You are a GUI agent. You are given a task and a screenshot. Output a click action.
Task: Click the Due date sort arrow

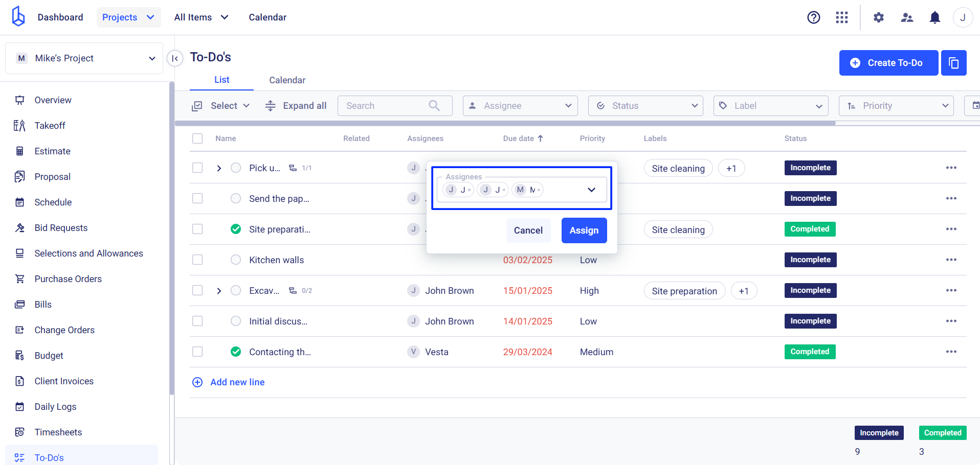[x=540, y=138]
